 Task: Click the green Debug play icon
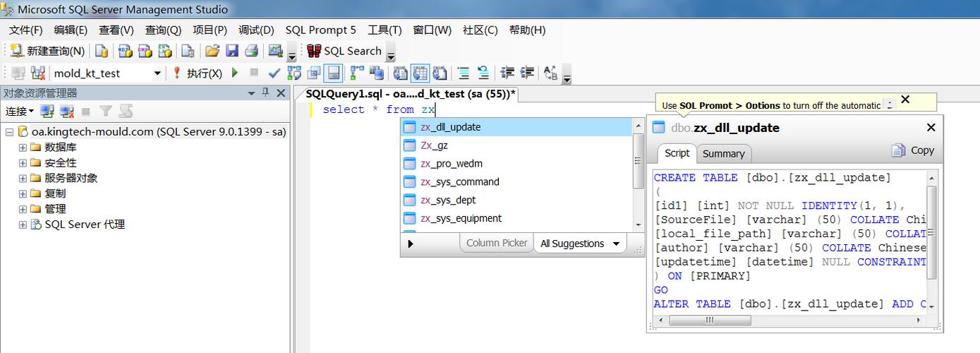(x=235, y=73)
